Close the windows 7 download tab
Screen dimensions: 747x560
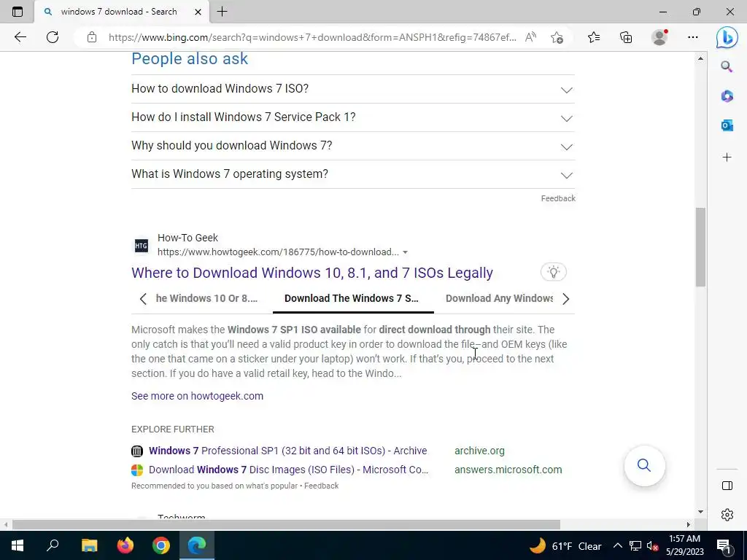click(x=198, y=12)
